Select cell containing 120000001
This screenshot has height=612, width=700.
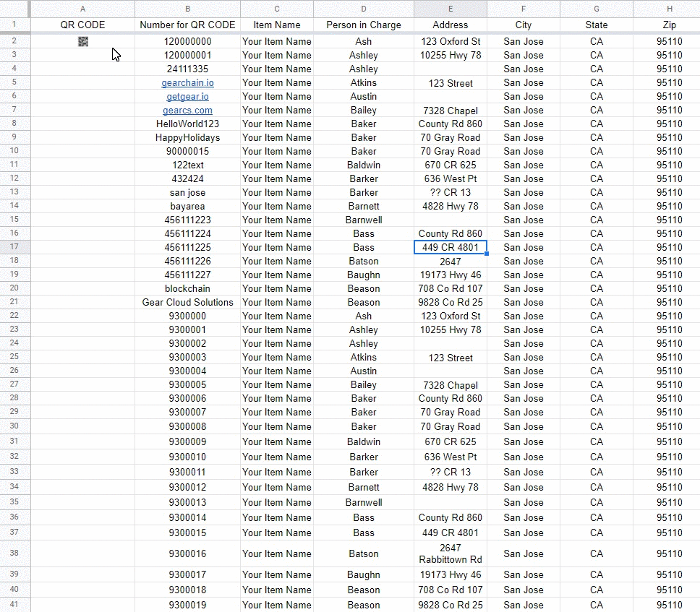[x=187, y=56]
